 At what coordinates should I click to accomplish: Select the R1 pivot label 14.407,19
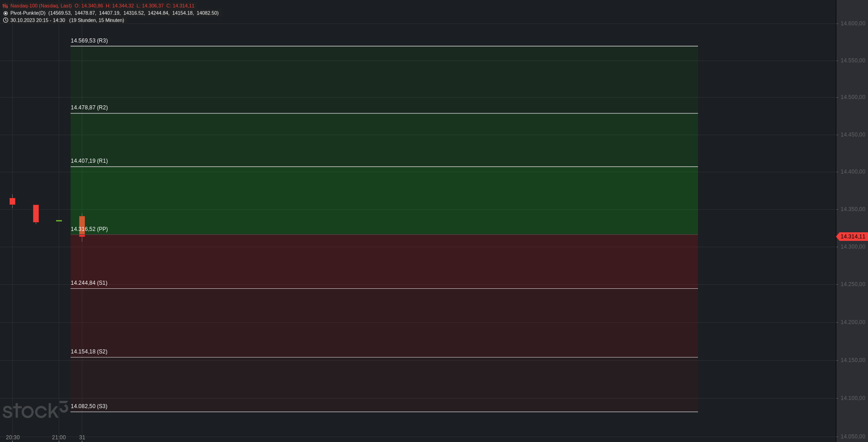(89, 161)
